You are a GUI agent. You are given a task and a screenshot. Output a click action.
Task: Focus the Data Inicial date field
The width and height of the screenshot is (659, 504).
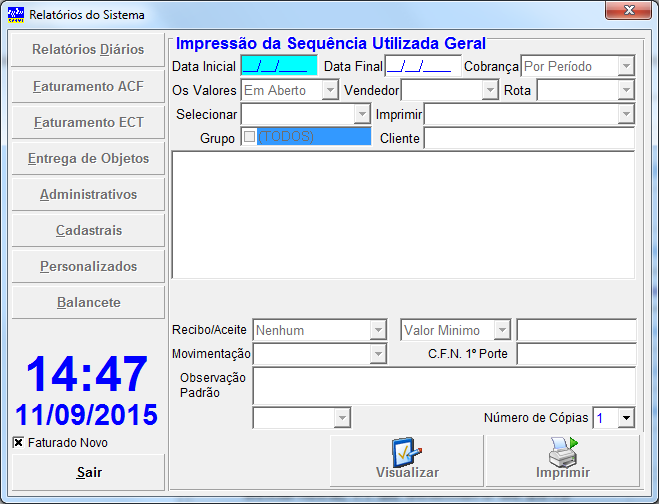[279, 66]
